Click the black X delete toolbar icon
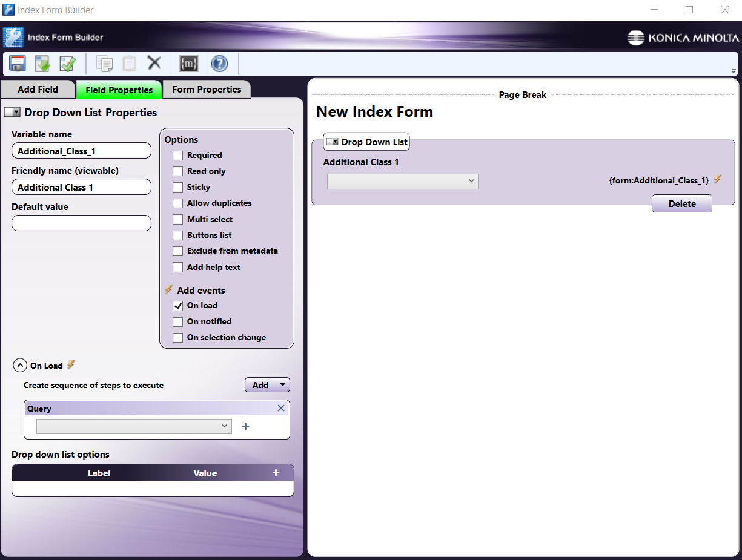The image size is (742, 560). click(154, 62)
